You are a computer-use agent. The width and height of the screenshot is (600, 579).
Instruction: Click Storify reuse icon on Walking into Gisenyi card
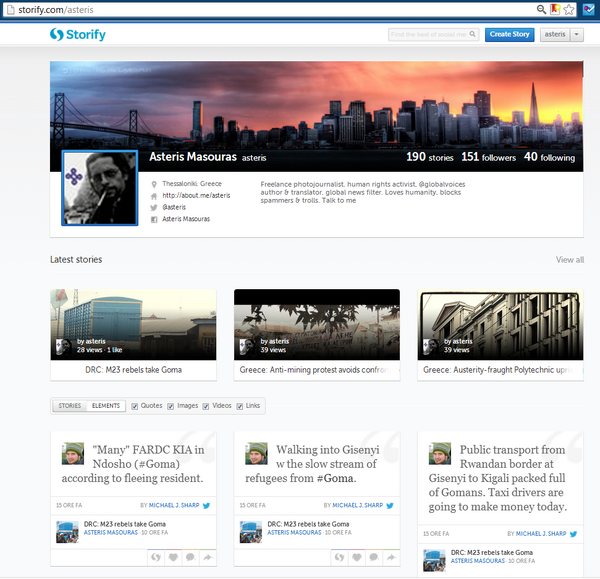pos(339,557)
